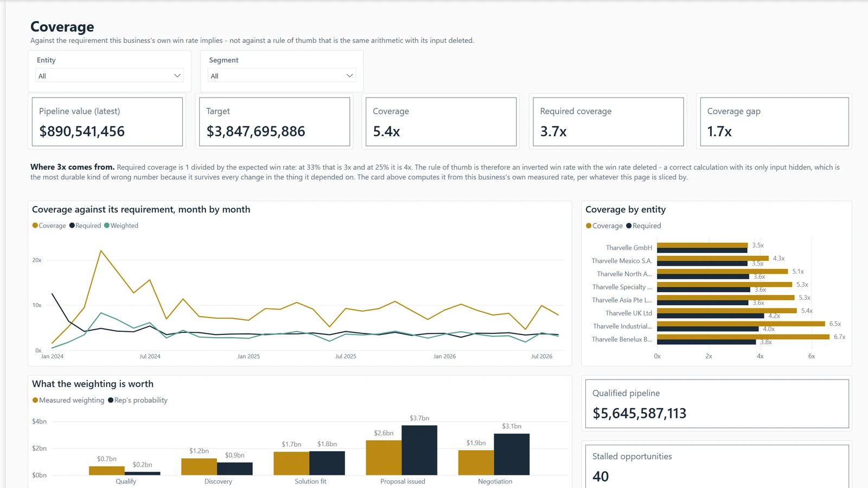Screen dimensions: 868x488
Task: Click Tharvelle Specialty entity label
Action: tap(622, 287)
